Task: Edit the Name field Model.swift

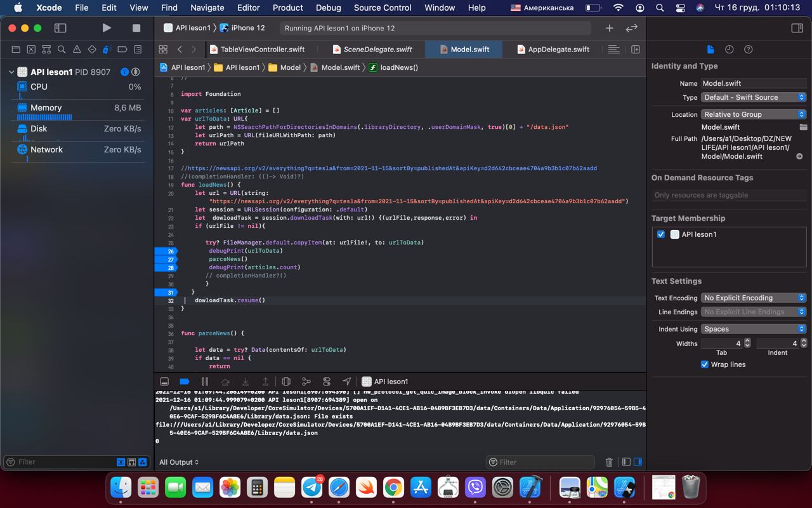Action: [x=753, y=83]
